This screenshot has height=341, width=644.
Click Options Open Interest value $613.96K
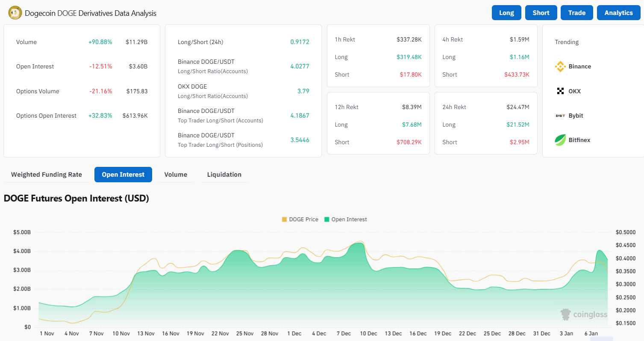coord(135,116)
